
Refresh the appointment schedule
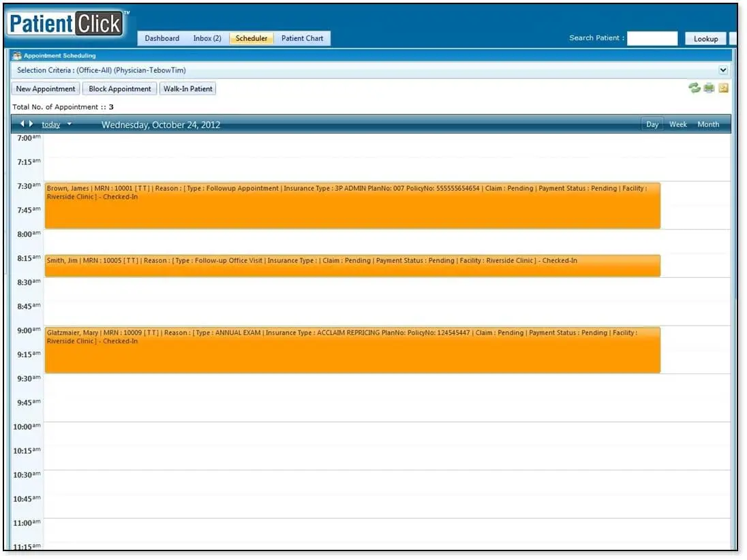click(694, 88)
